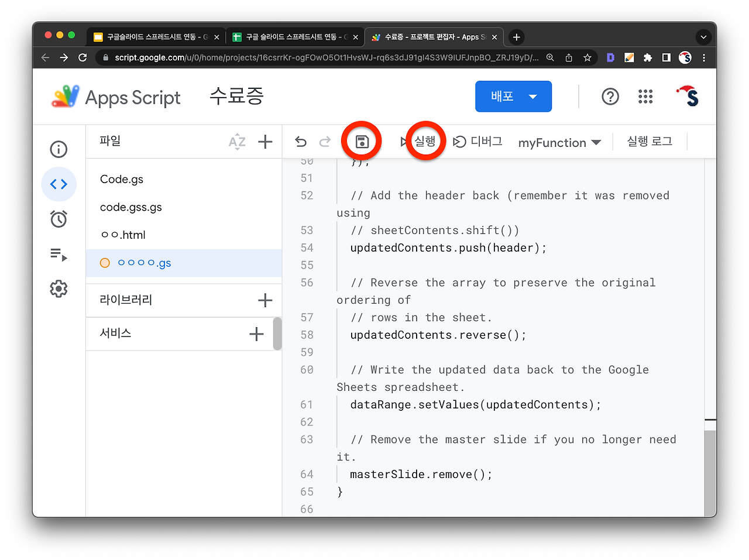Rename the project title 수료증
This screenshot has width=749, height=560.
click(237, 96)
